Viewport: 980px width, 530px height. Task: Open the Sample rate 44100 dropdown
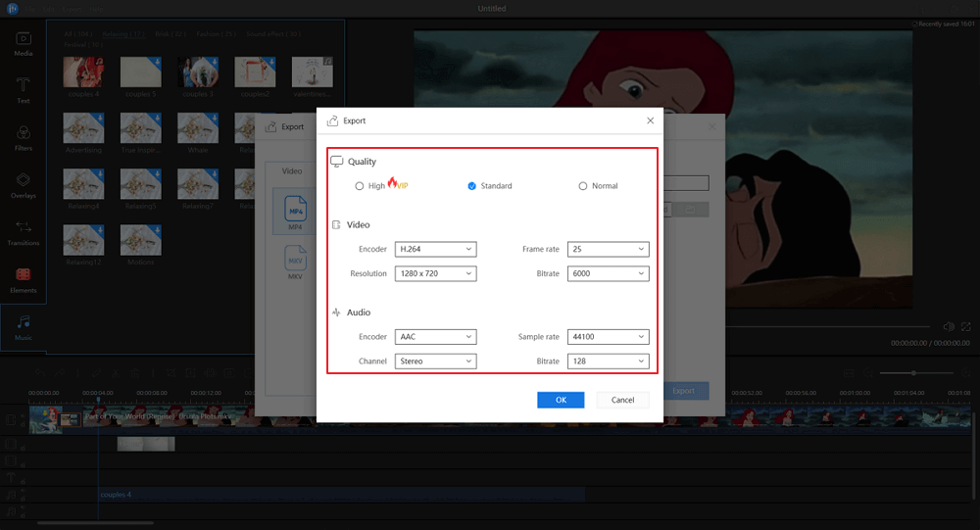(x=609, y=337)
